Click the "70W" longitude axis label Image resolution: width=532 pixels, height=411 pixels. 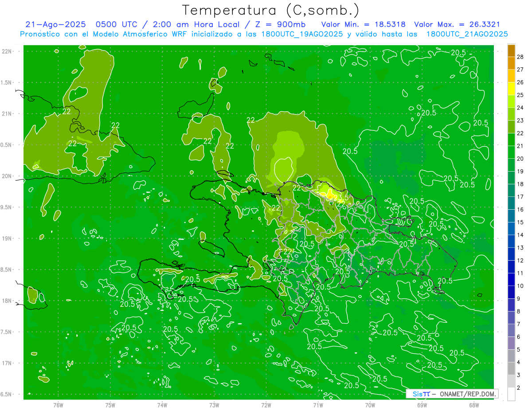[x=370, y=405]
